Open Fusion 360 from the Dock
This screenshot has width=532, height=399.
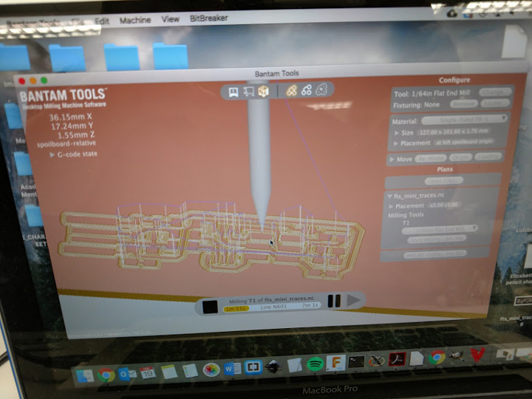336,363
